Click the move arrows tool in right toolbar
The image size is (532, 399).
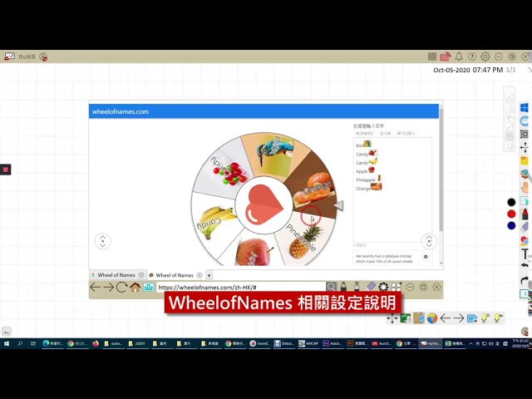pyautogui.click(x=525, y=147)
